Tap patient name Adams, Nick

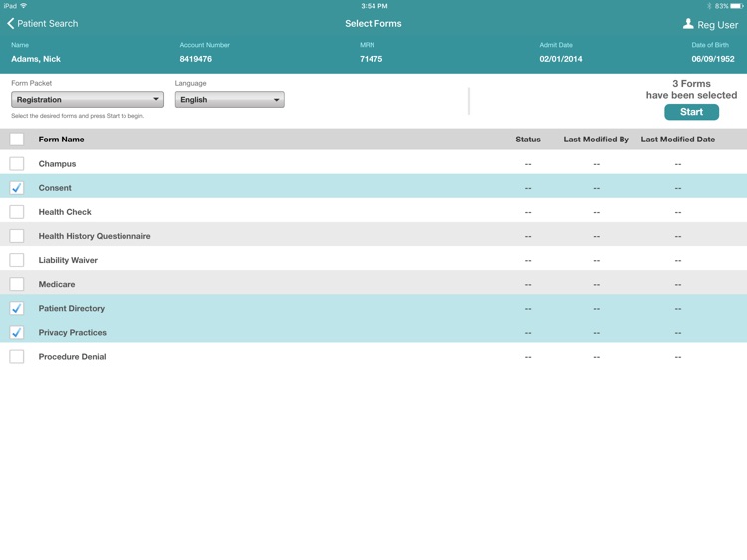coord(36,59)
